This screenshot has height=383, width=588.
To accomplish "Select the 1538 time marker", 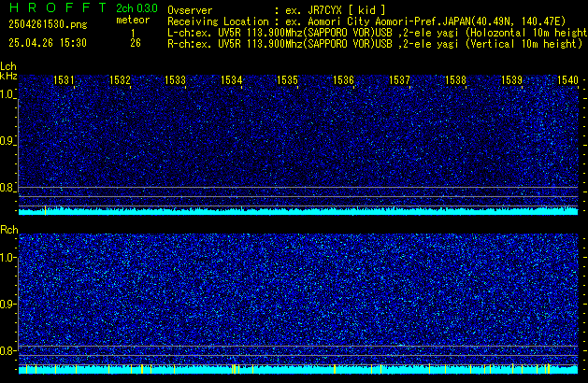I will (455, 80).
